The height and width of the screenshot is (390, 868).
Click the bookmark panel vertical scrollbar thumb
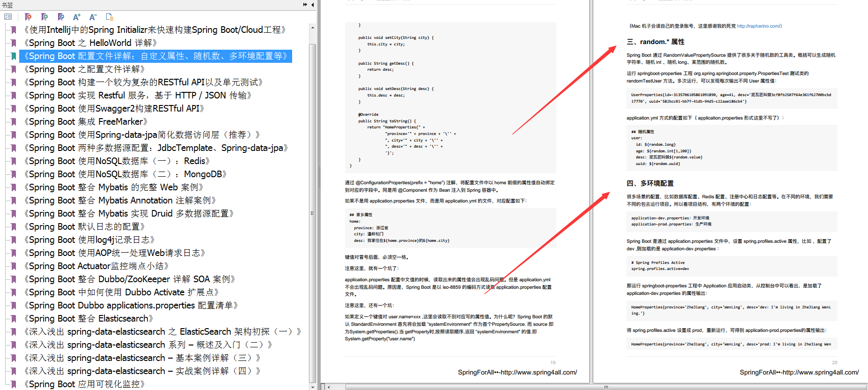[x=313, y=213]
